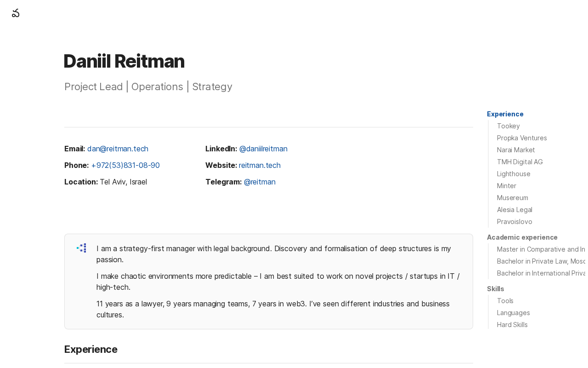This screenshot has height=368, width=588.
Task: Visit the reitman.tech website link
Action: (260, 165)
